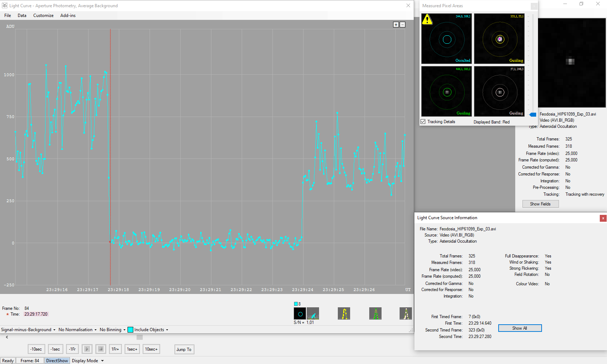Open the Add-ins menu
Screen dimensions: 607x364
[x=68, y=16]
